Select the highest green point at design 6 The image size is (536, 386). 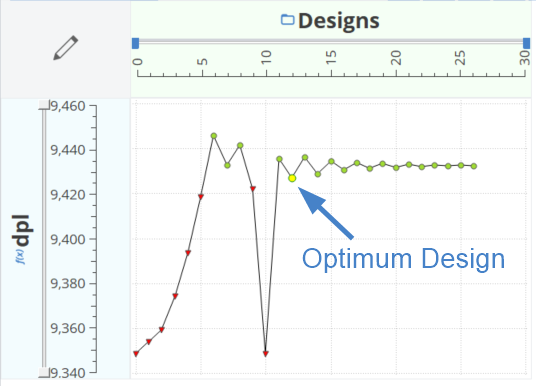tap(214, 136)
